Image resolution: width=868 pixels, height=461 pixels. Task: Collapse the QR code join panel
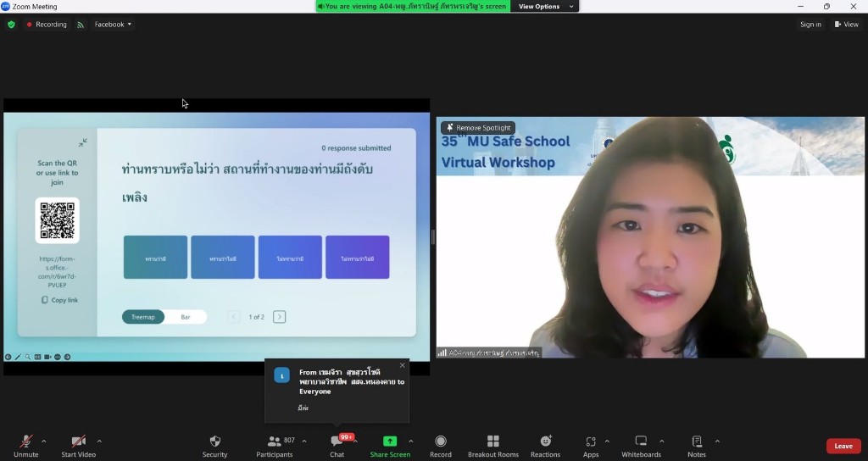coord(83,142)
